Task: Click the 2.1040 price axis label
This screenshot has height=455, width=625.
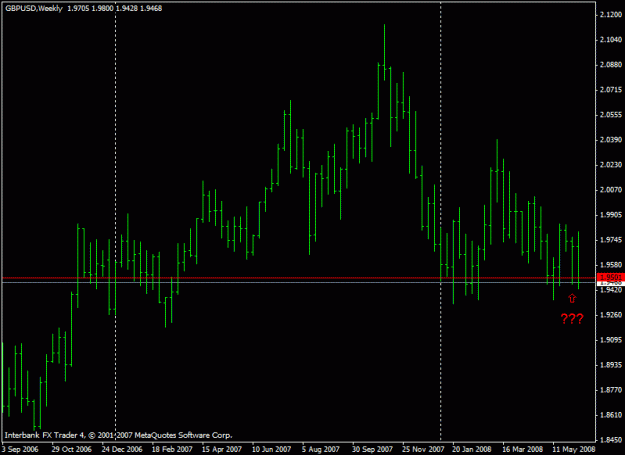Action: click(x=611, y=39)
